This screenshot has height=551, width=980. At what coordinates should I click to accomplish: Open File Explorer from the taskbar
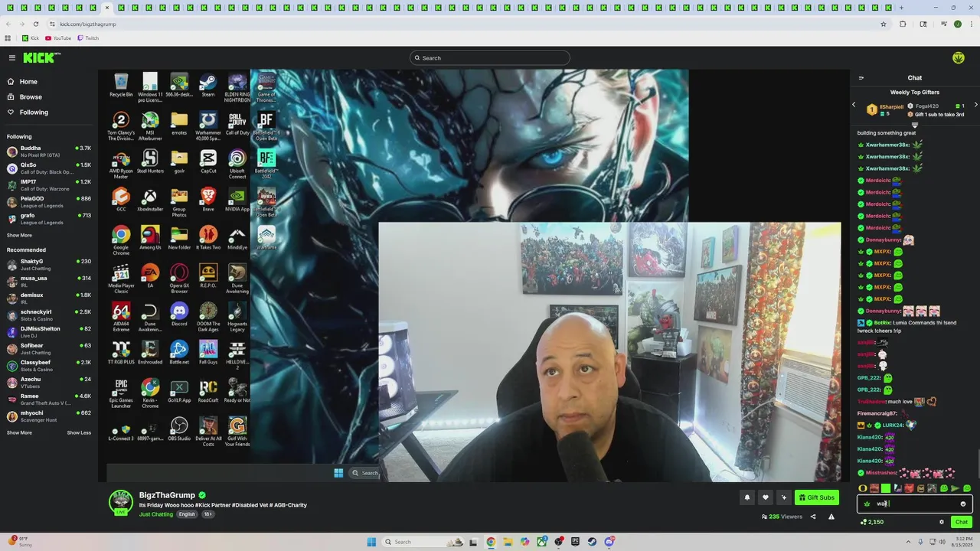(508, 542)
